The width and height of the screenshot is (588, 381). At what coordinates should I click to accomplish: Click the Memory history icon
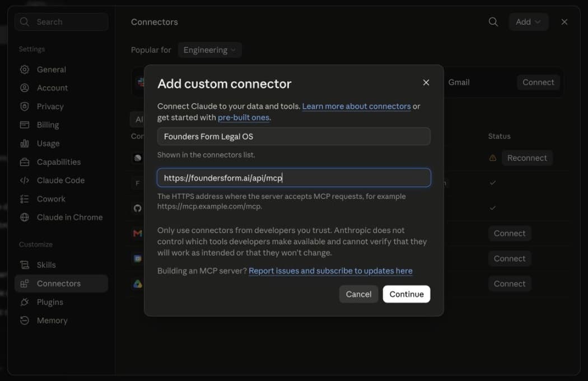[x=25, y=320]
